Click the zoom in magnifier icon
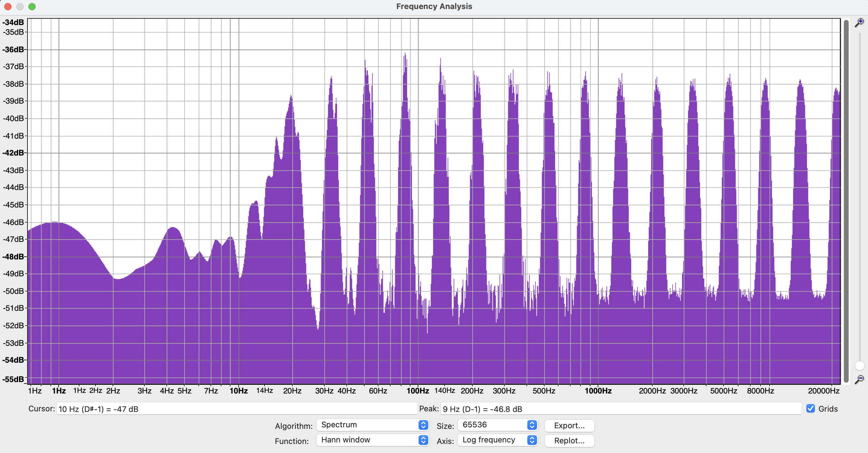Screen dimensions: 868x453 859,23
